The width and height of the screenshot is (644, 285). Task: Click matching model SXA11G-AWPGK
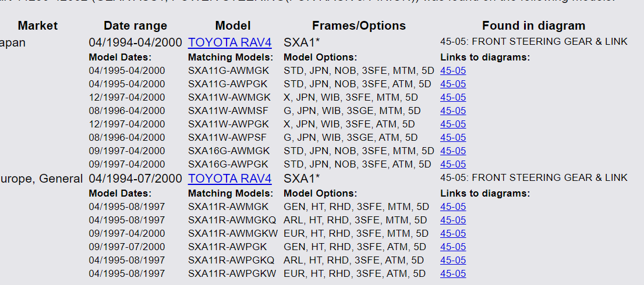tap(228, 84)
